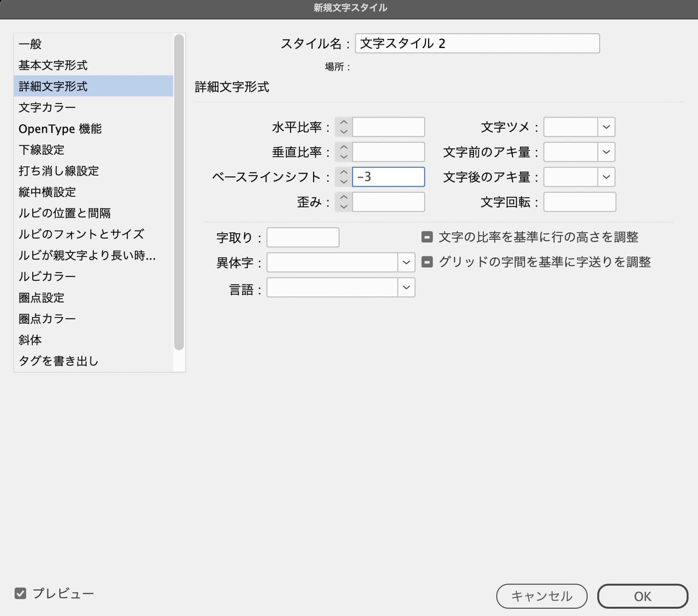Image resolution: width=698 pixels, height=616 pixels.
Task: Toggle グリッドの字間を基準に字送りを調整
Action: click(427, 262)
